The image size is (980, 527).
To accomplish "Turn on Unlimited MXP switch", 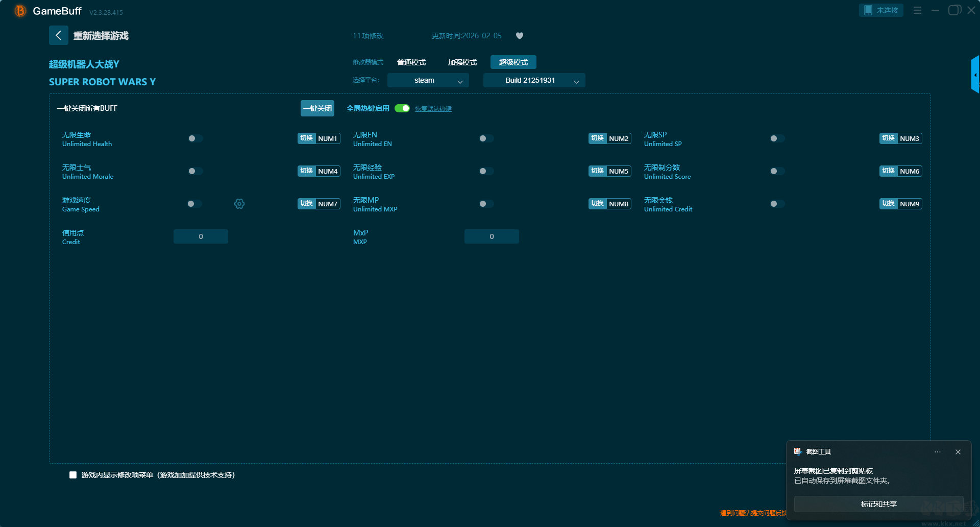I will (486, 204).
